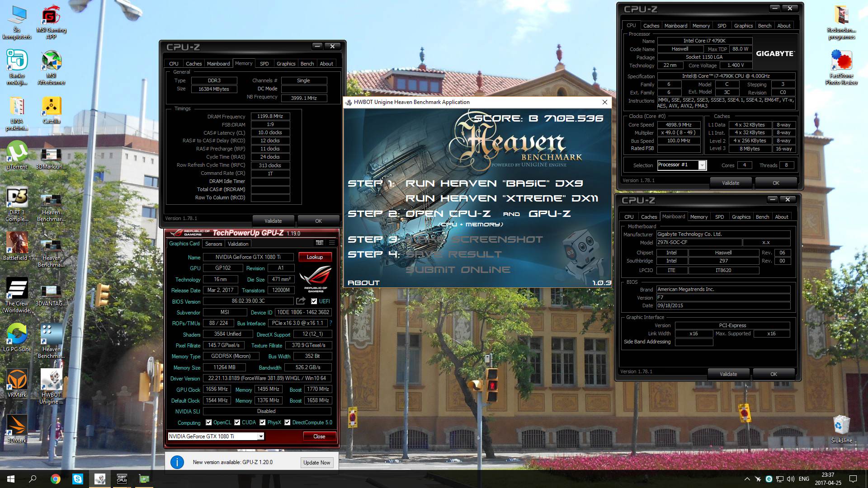Click the volume icon in system tray
Image resolution: width=868 pixels, height=488 pixels.
pyautogui.click(x=790, y=479)
